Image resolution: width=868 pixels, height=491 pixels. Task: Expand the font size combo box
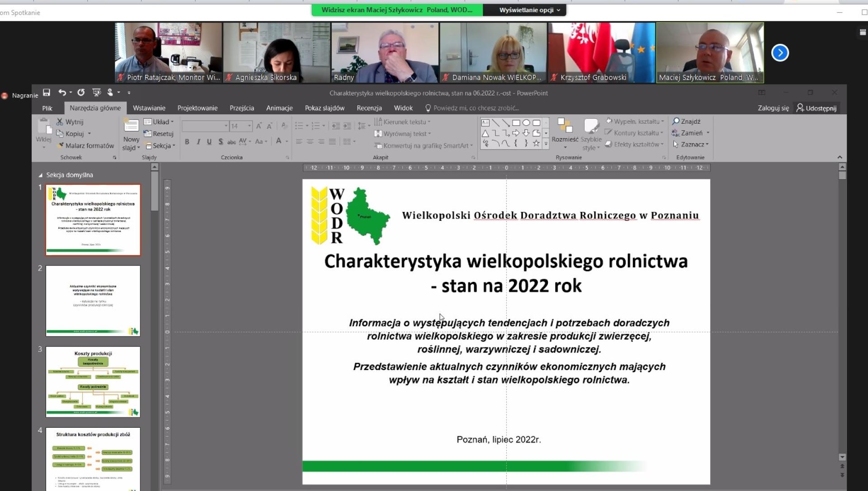249,126
